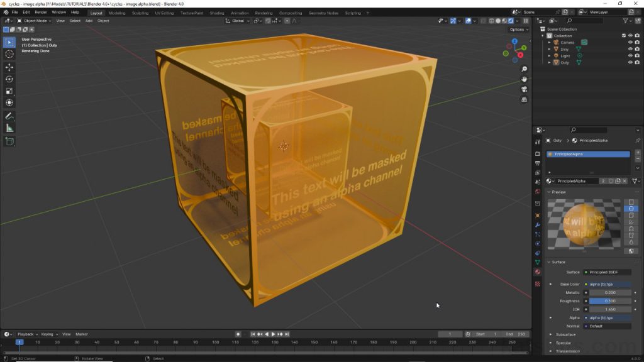Screen dimensions: 644x362
Task: Select the Annotate tool
Action: 9,117
